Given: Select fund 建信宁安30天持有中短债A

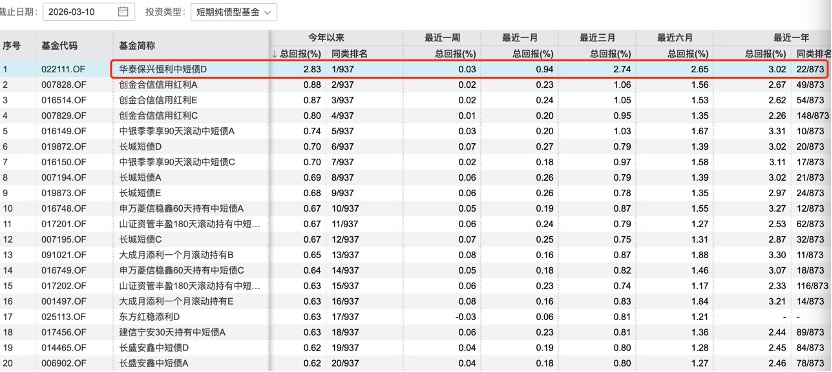Looking at the screenshot, I should coord(173,332).
